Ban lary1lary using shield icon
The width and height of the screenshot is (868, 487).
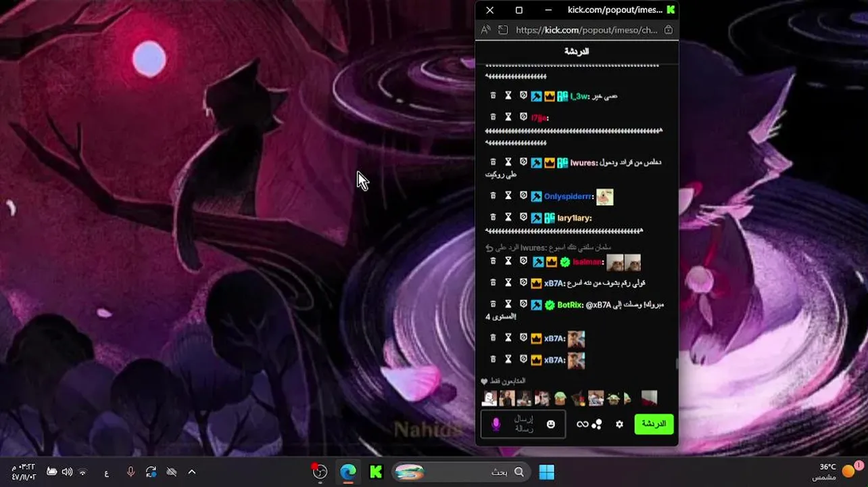click(x=523, y=218)
